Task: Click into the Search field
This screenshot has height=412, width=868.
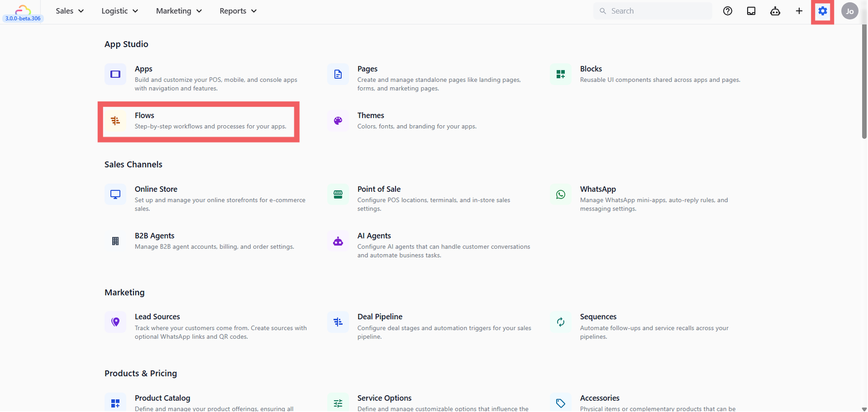Action: [x=653, y=11]
